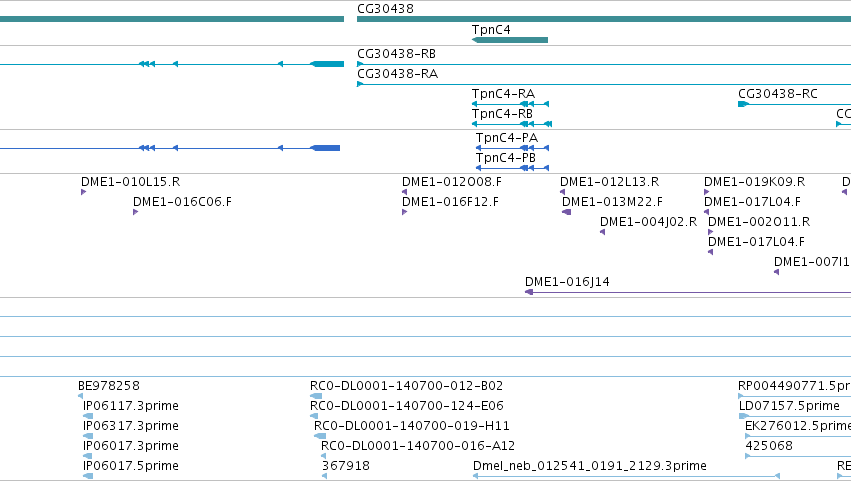Click the TpnC4 gene label
Screen dimensions: 851x481
point(491,30)
